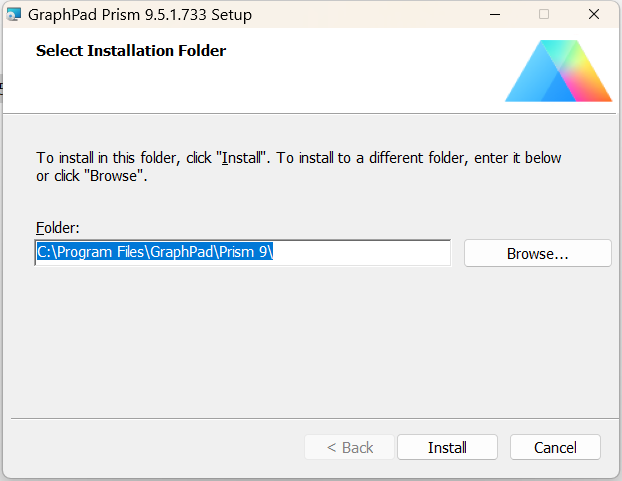Click the installer icon in the title bar
Image resolution: width=622 pixels, height=481 pixels.
click(x=14, y=15)
